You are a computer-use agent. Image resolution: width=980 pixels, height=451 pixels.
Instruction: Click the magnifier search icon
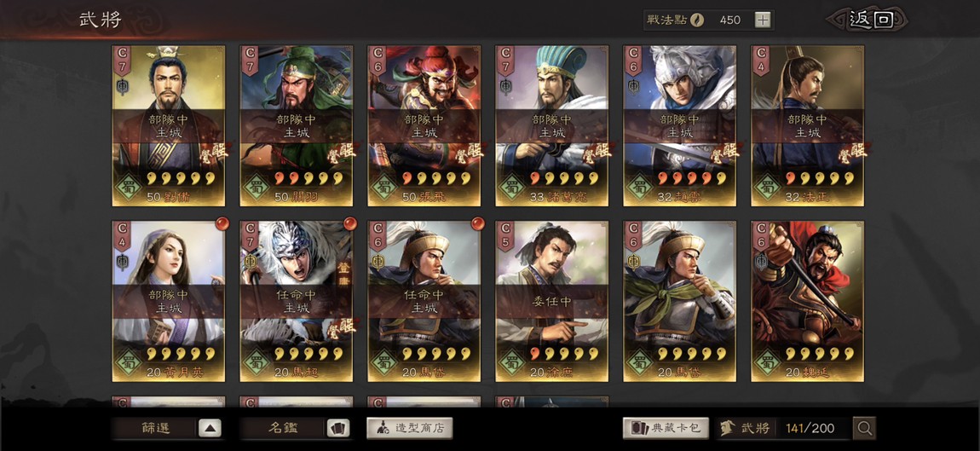click(864, 429)
